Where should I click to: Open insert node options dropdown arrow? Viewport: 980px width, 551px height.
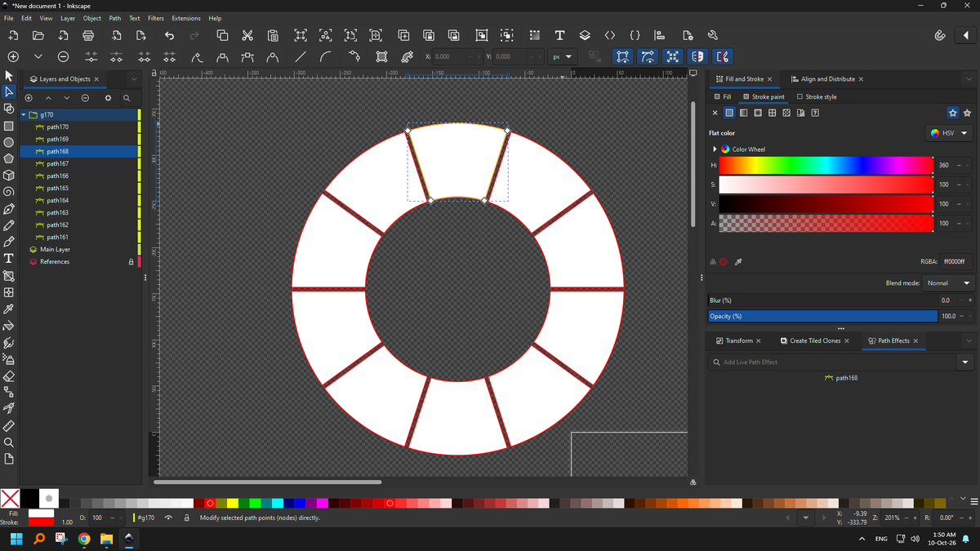(x=38, y=56)
